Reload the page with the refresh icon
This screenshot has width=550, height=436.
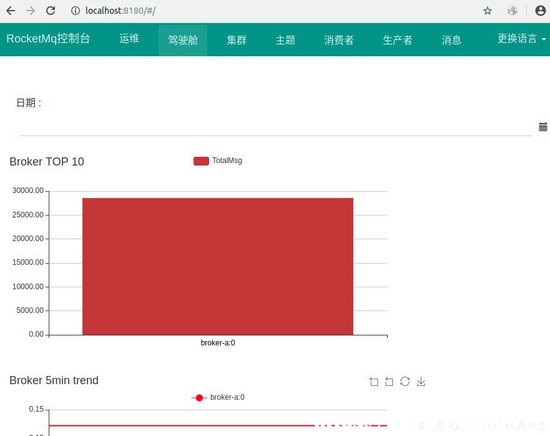51,11
